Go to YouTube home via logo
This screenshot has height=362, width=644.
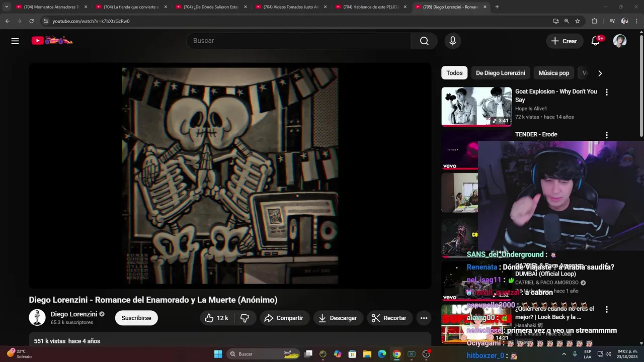pyautogui.click(x=52, y=41)
